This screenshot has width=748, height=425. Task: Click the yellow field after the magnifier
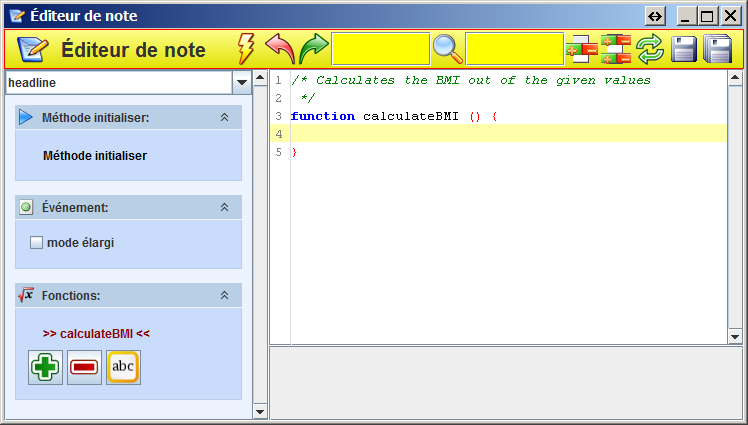pos(514,49)
